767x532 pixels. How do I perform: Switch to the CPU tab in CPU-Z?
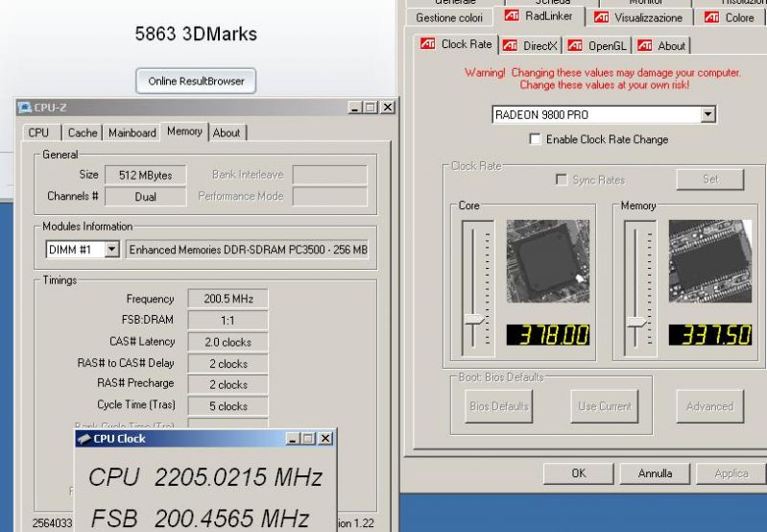pos(38,133)
